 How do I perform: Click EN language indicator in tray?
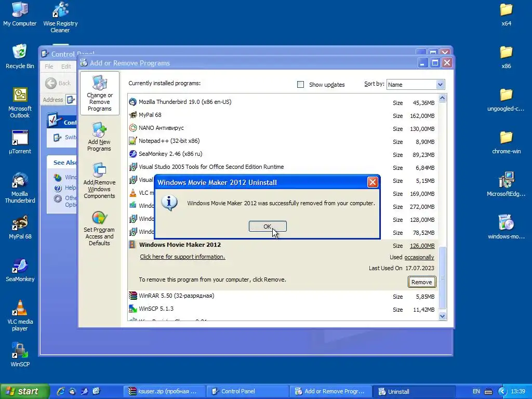coord(476,391)
